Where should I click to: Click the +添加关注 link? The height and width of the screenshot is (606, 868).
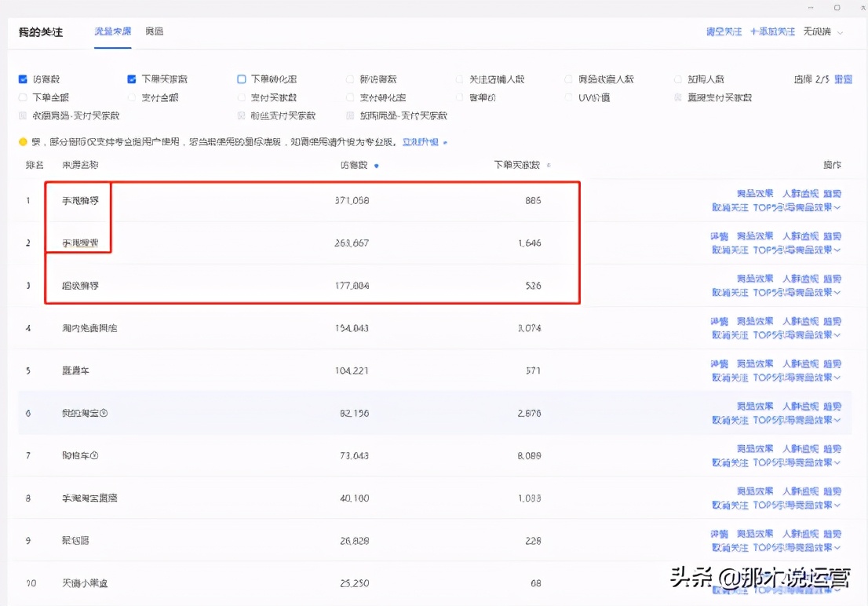coord(772,31)
